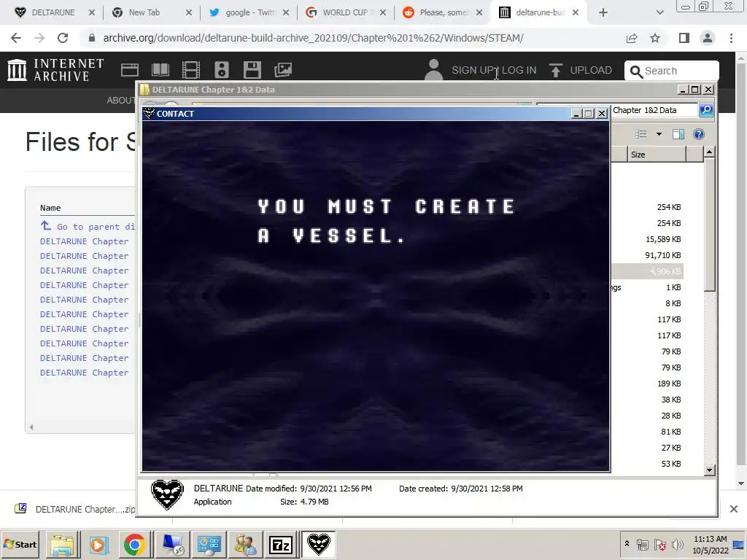747x560 pixels.
Task: Click the Upload arrow icon
Action: click(555, 70)
